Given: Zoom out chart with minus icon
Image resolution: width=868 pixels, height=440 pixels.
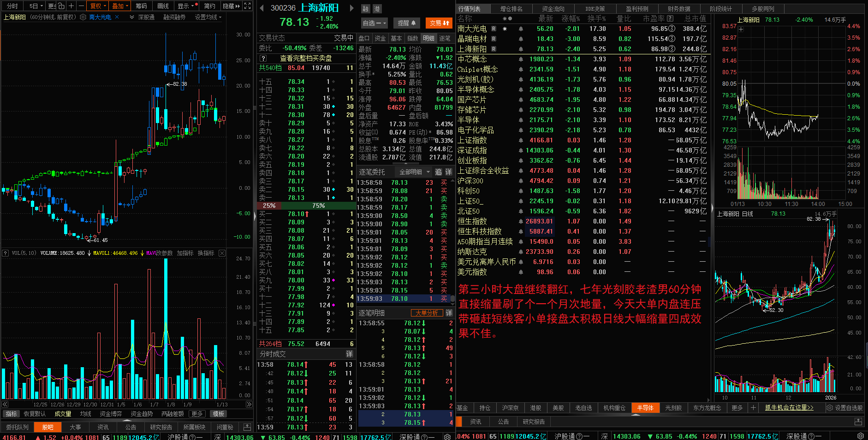Looking at the screenshot, I should [x=81, y=6].
